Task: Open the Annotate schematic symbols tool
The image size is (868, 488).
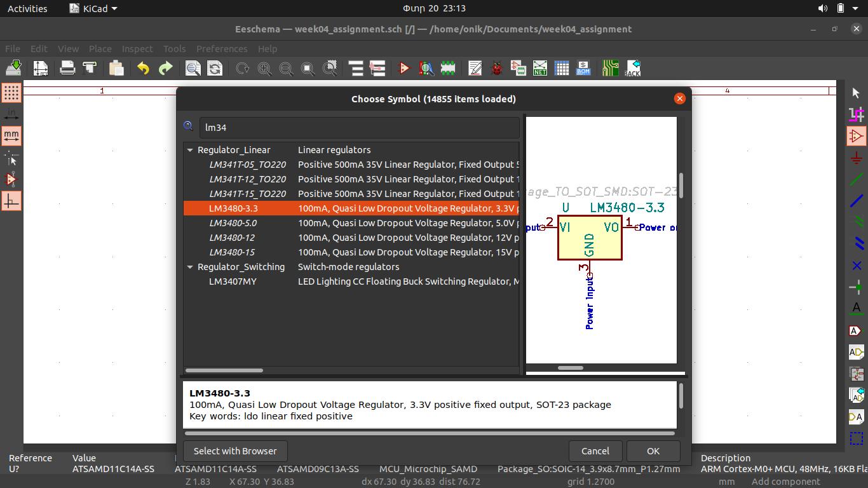Action: coord(475,68)
